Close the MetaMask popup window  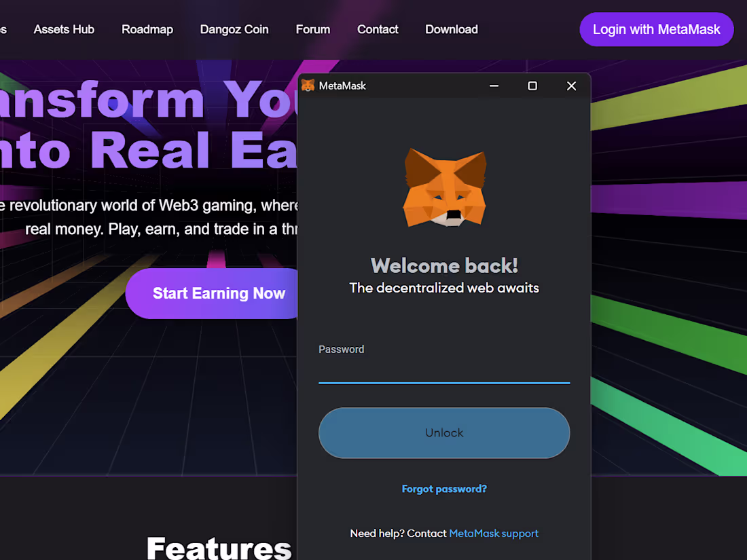(x=571, y=86)
